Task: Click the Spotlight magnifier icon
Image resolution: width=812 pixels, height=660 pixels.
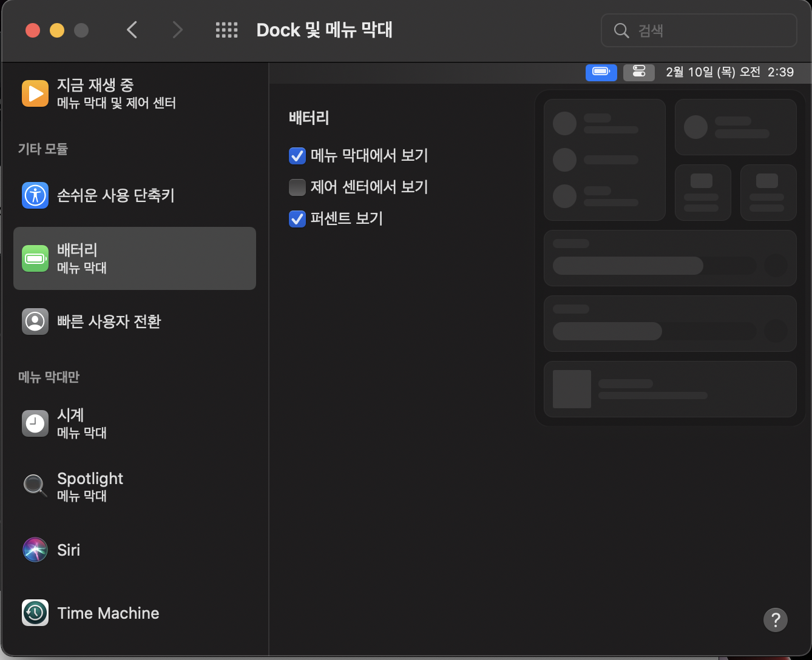Action: coord(35,487)
